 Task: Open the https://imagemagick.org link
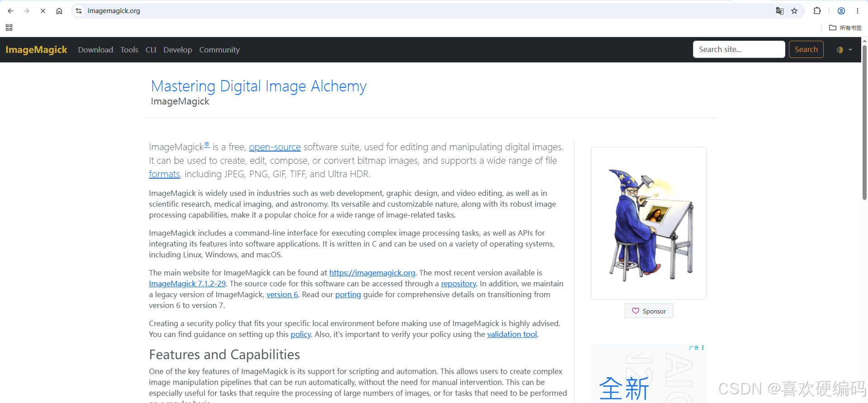tap(372, 273)
